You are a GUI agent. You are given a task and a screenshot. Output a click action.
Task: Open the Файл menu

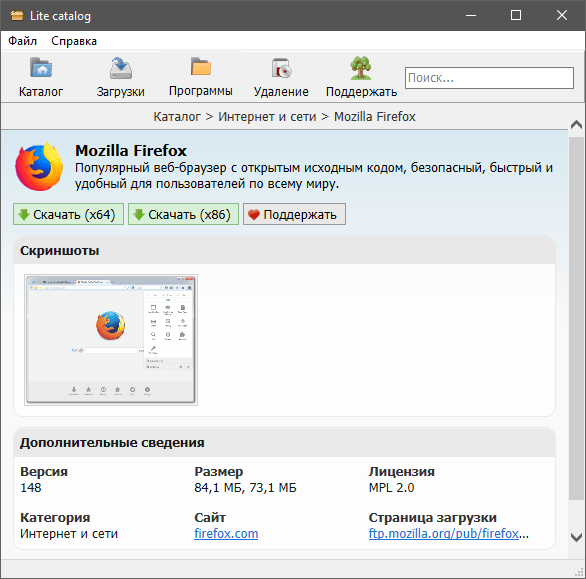tap(22, 41)
